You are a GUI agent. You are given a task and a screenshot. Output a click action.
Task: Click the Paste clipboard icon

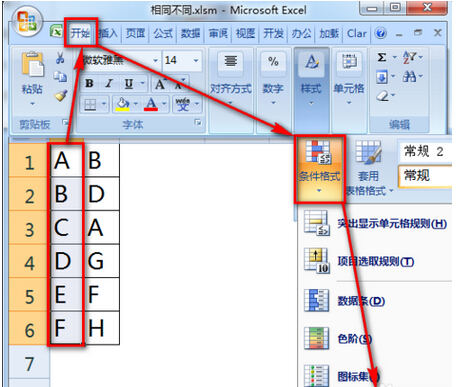coord(32,64)
